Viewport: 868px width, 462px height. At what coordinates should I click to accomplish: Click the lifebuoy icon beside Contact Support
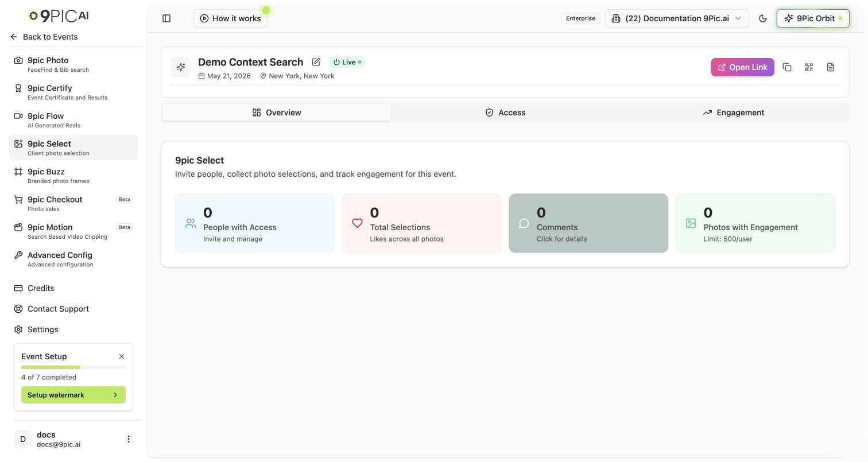point(18,309)
